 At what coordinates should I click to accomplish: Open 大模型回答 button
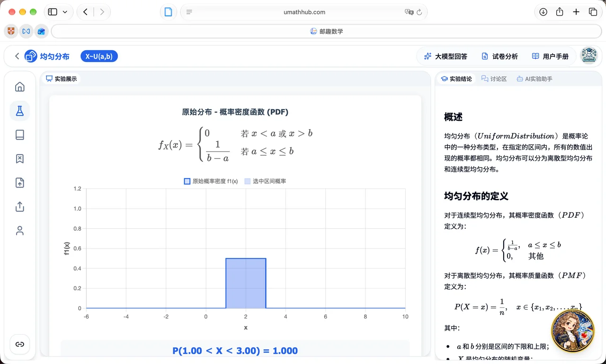click(446, 56)
